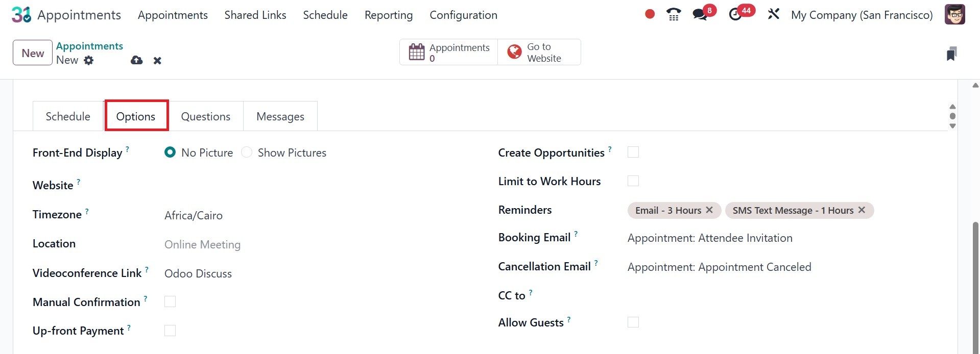
Task: Click the Go to Website button
Action: coord(539,53)
